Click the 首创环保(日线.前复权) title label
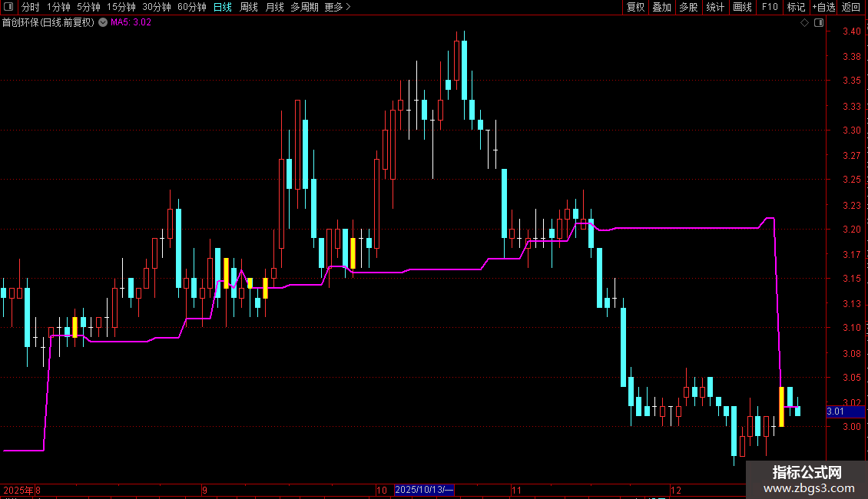Viewport: 868px width, 499px height. (x=48, y=23)
